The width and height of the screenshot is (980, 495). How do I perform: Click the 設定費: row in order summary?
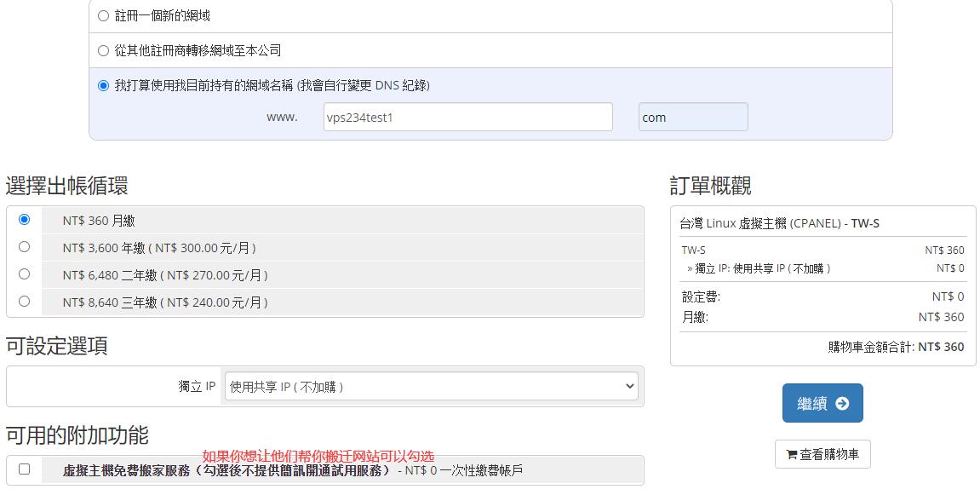tap(822, 296)
